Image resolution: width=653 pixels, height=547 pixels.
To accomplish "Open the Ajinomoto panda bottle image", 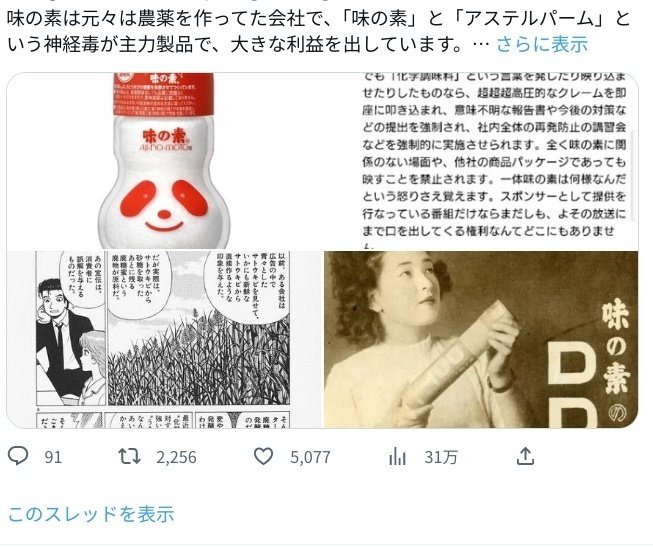I will click(164, 162).
